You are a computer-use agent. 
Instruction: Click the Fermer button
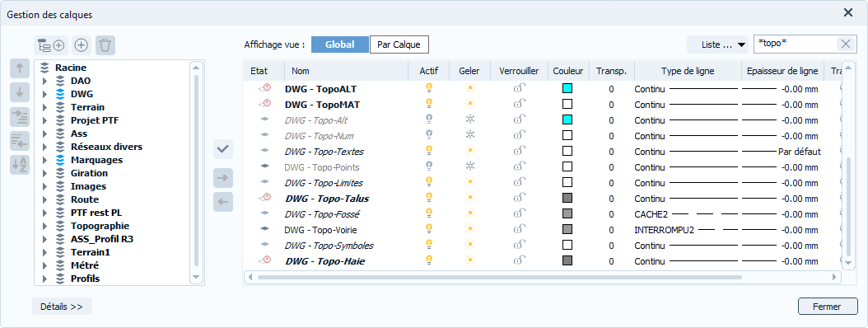[828, 307]
